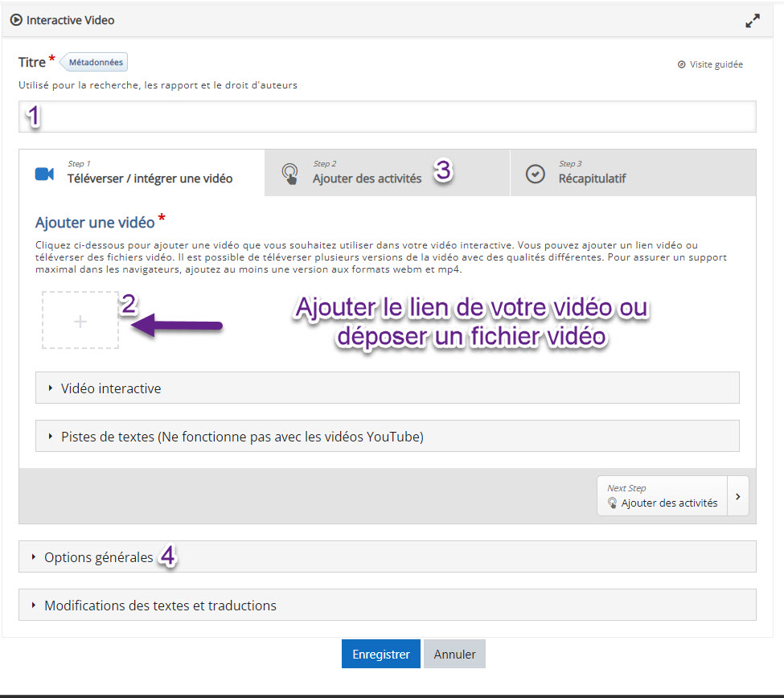784x698 pixels.
Task: Open the Métadonnées button
Action: point(93,63)
